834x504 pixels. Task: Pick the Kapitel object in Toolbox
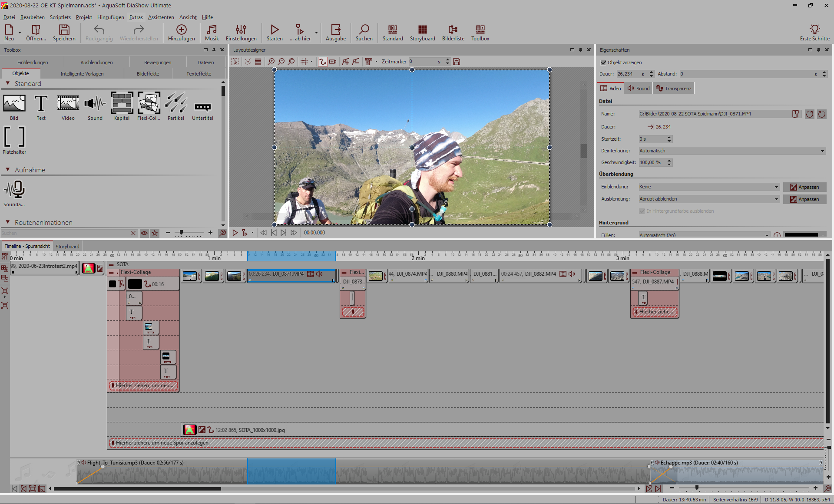(x=122, y=103)
